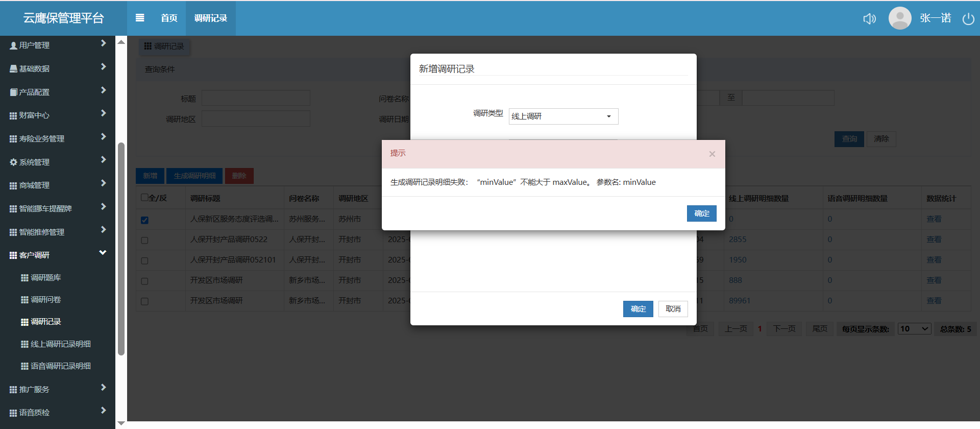Image resolution: width=980 pixels, height=429 pixels.
Task: Click the 产品配置 sidebar icon
Action: click(x=13, y=92)
